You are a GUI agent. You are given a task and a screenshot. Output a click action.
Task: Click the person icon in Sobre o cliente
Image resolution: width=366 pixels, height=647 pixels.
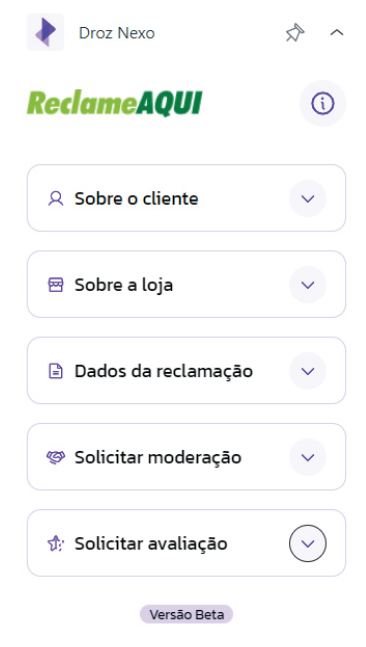pyautogui.click(x=56, y=198)
